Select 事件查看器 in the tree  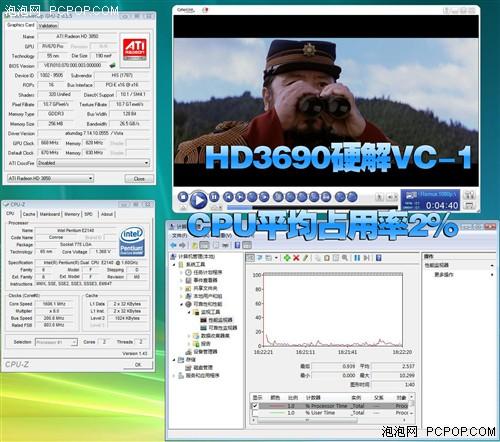tap(205, 280)
